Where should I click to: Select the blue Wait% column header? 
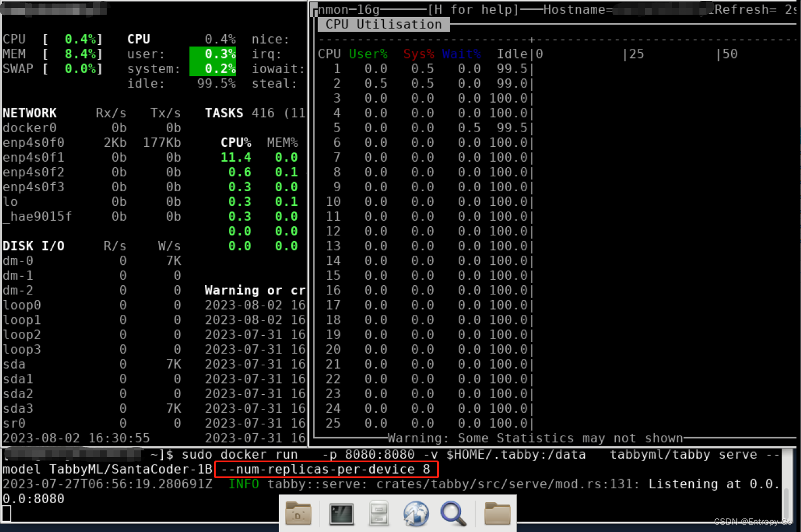(462, 53)
